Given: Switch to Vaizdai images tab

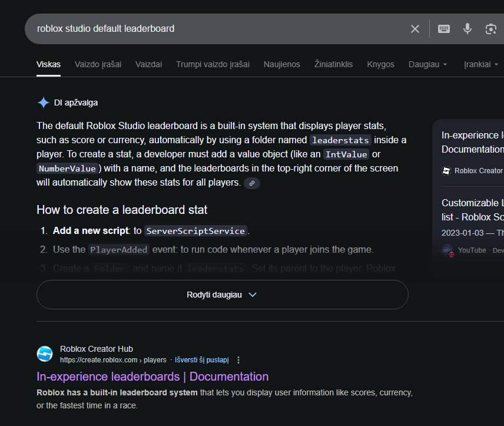Looking at the screenshot, I should (148, 64).
